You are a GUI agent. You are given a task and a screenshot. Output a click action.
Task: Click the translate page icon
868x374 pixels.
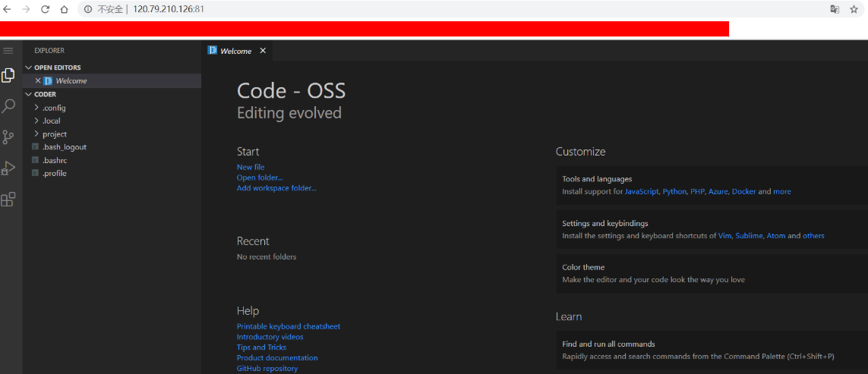(x=835, y=9)
